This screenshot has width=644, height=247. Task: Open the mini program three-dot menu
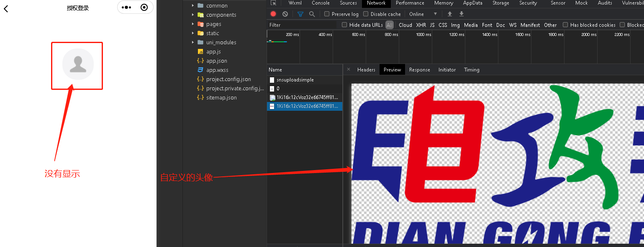click(x=126, y=8)
